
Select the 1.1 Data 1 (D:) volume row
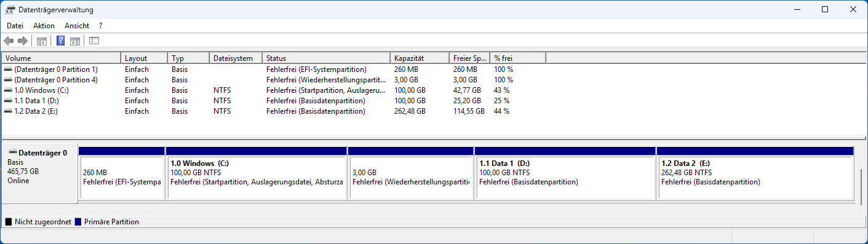(274, 101)
